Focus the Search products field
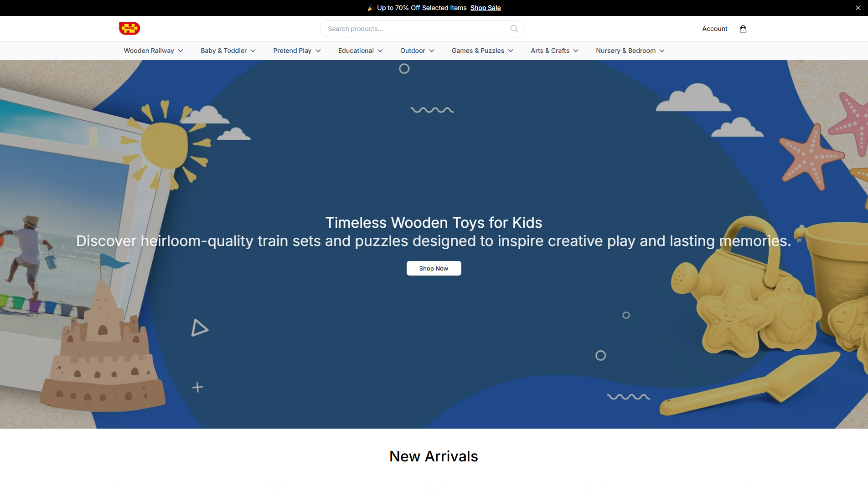This screenshot has height=491, width=868. [x=422, y=29]
